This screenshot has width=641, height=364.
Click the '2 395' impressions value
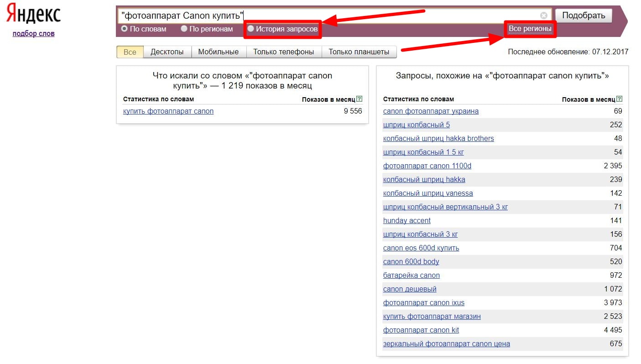point(613,166)
